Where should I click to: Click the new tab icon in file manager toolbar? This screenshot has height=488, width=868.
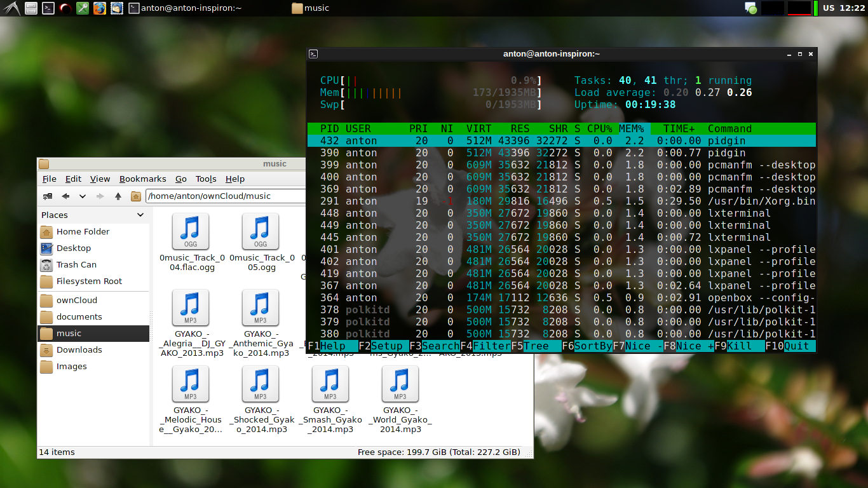tap(48, 196)
